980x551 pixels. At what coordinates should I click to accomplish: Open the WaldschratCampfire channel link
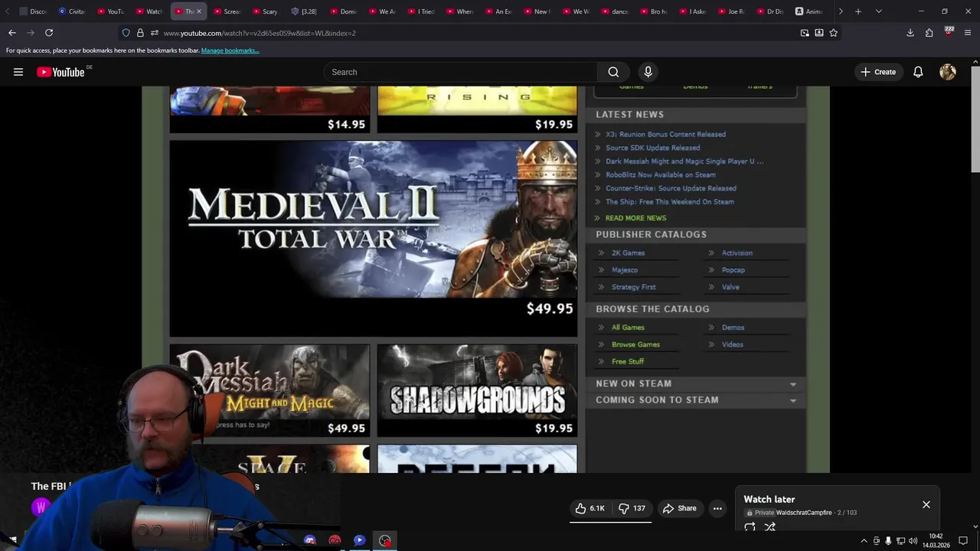click(804, 513)
